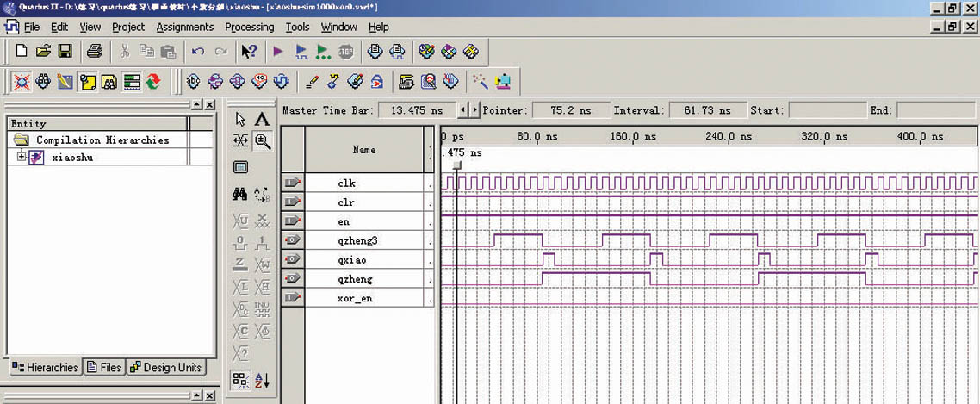This screenshot has height=404, width=980.
Task: Click the Forcing High '1' waveform icon
Action: coord(263,243)
